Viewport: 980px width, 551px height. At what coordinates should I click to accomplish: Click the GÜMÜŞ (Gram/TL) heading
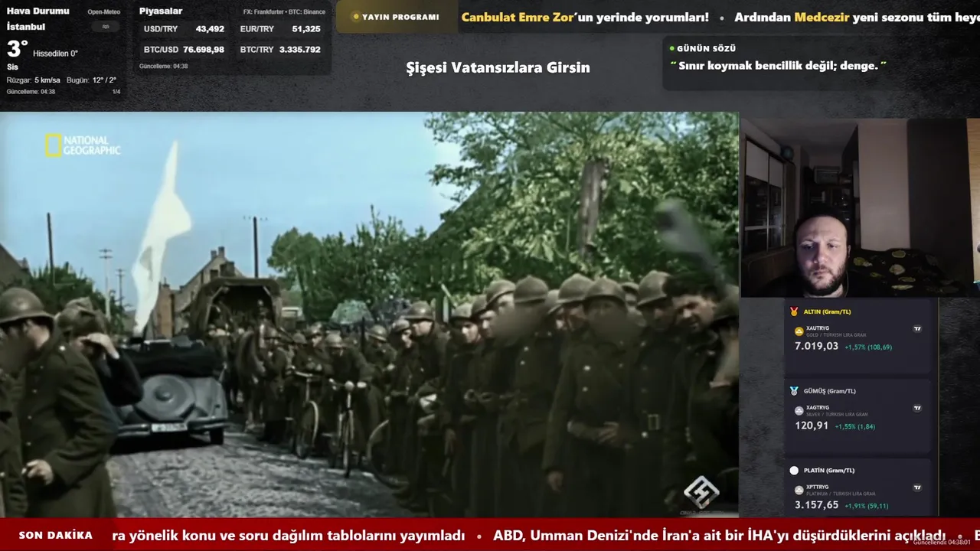point(830,391)
